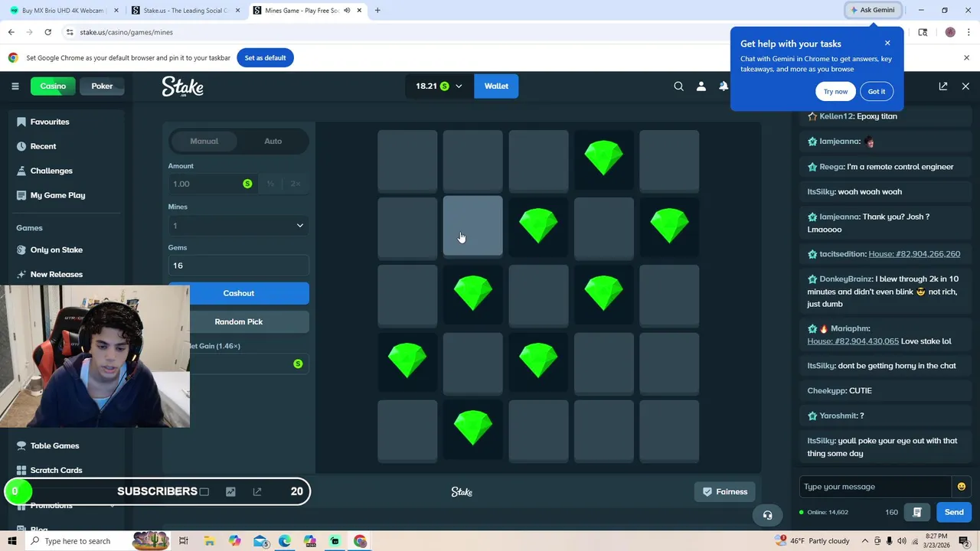Open the user profile icon
The image size is (980, 551).
[701, 86]
